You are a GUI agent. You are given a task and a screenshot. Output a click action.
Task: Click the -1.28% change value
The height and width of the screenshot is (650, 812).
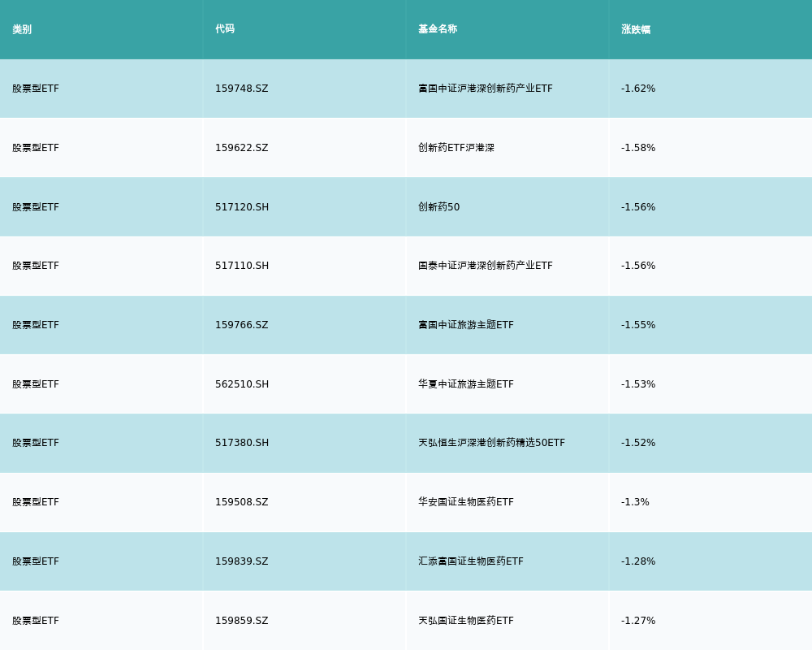638,561
